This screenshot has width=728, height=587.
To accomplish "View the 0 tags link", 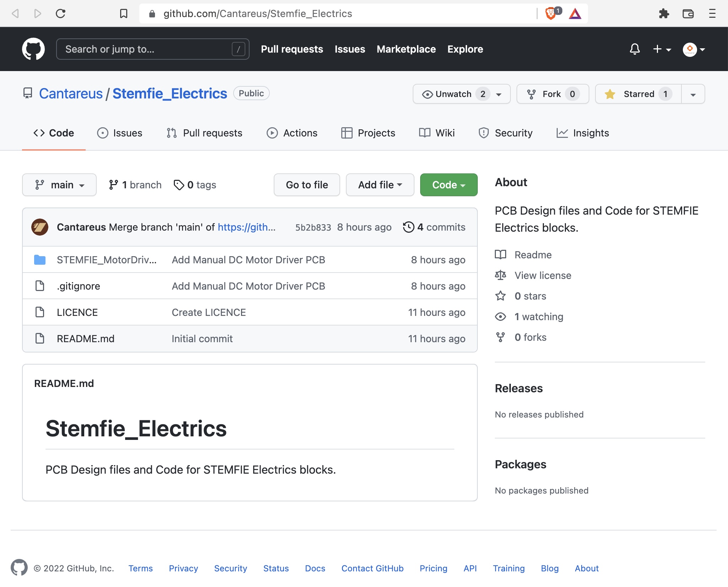I will (195, 185).
